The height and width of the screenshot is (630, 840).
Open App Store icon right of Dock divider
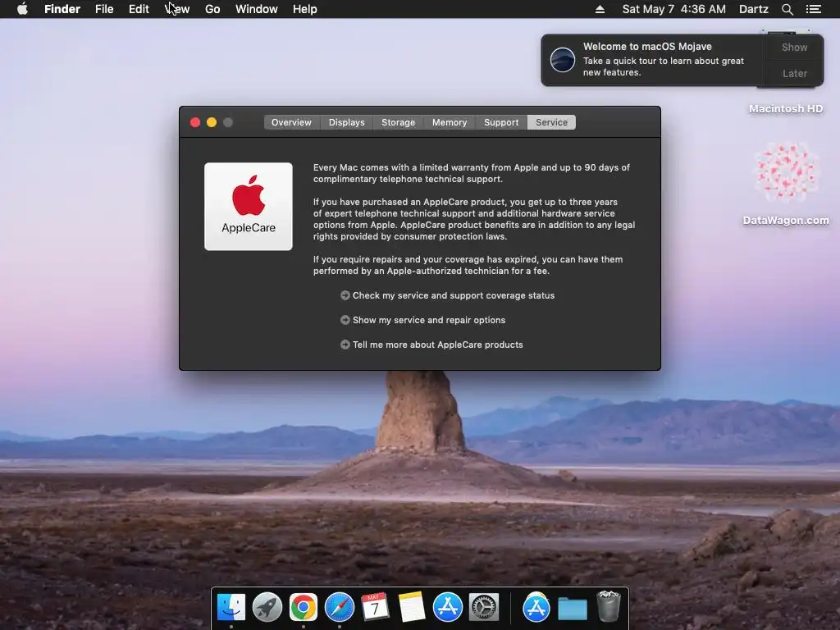click(536, 608)
